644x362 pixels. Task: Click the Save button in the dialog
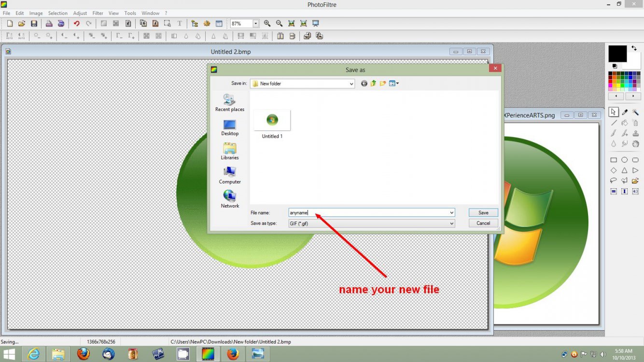coord(483,212)
